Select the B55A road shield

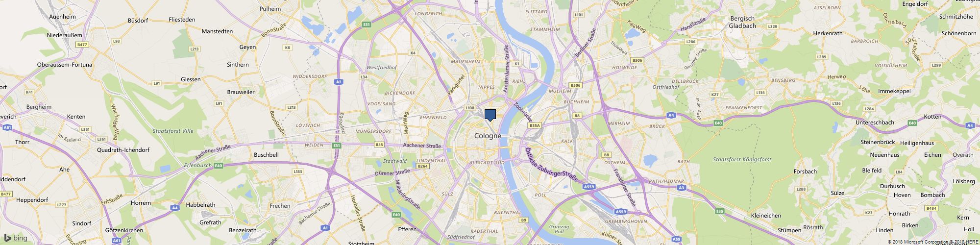(535, 125)
